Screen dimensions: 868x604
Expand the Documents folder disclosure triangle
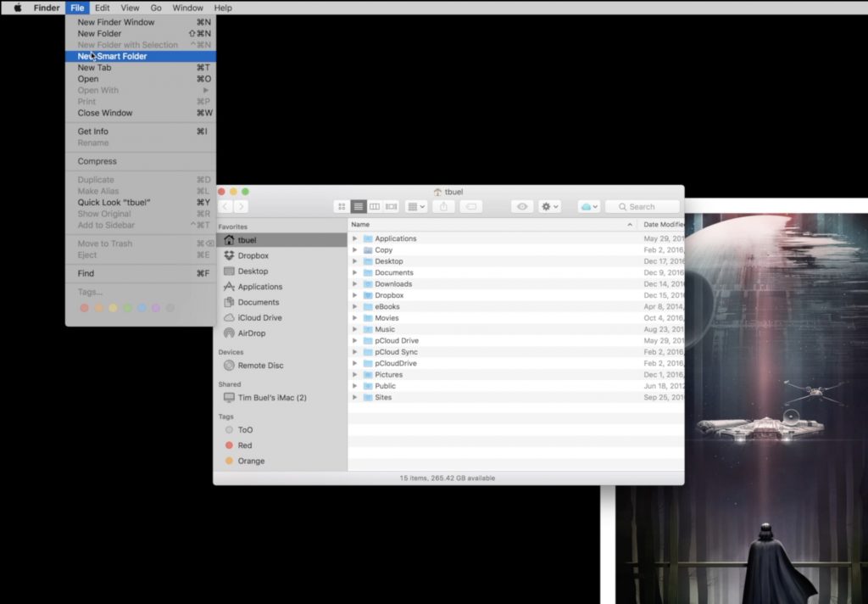click(355, 272)
